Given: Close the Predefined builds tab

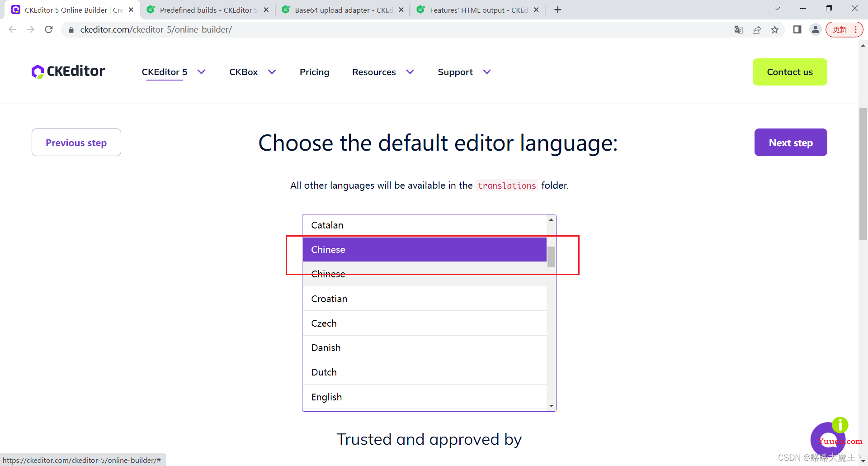Looking at the screenshot, I should pyautogui.click(x=266, y=10).
